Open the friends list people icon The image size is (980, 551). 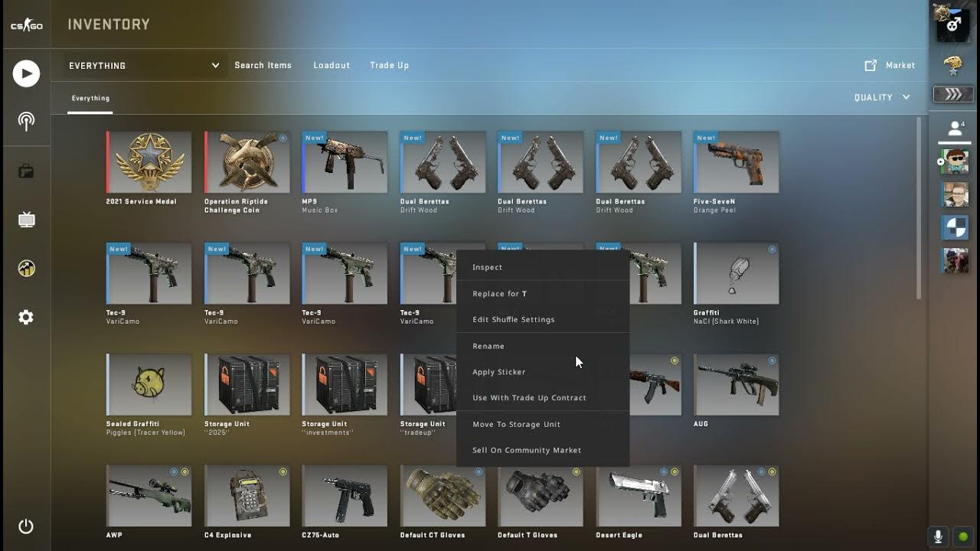pyautogui.click(x=954, y=128)
